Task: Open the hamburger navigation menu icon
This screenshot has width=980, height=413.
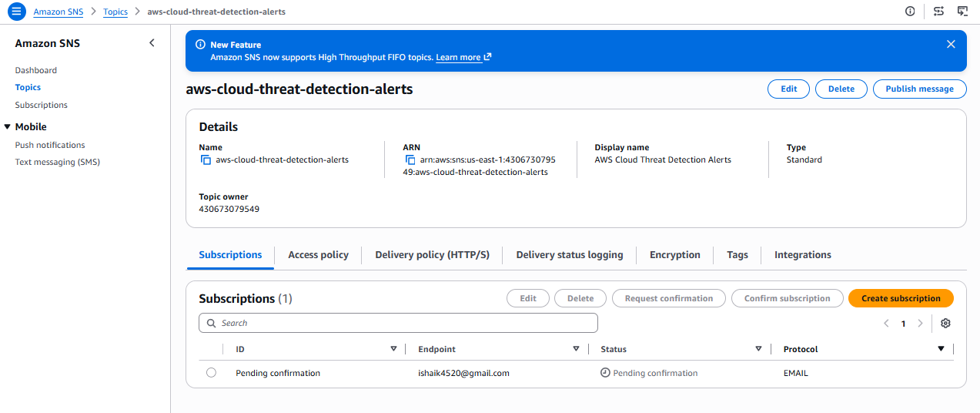Action: coord(17,12)
